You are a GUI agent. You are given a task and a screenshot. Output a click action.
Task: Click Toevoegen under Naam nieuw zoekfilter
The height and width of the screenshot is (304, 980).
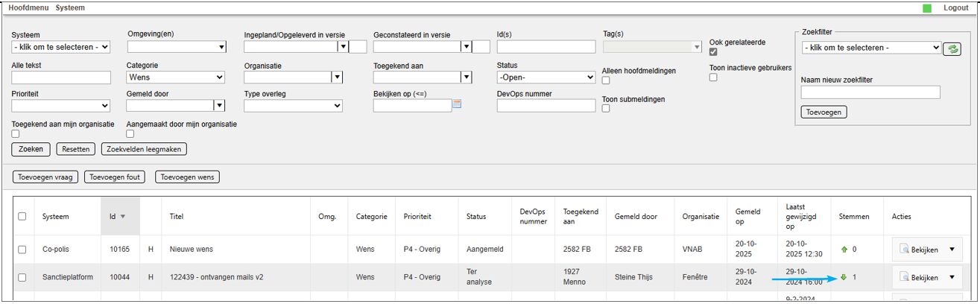(824, 113)
